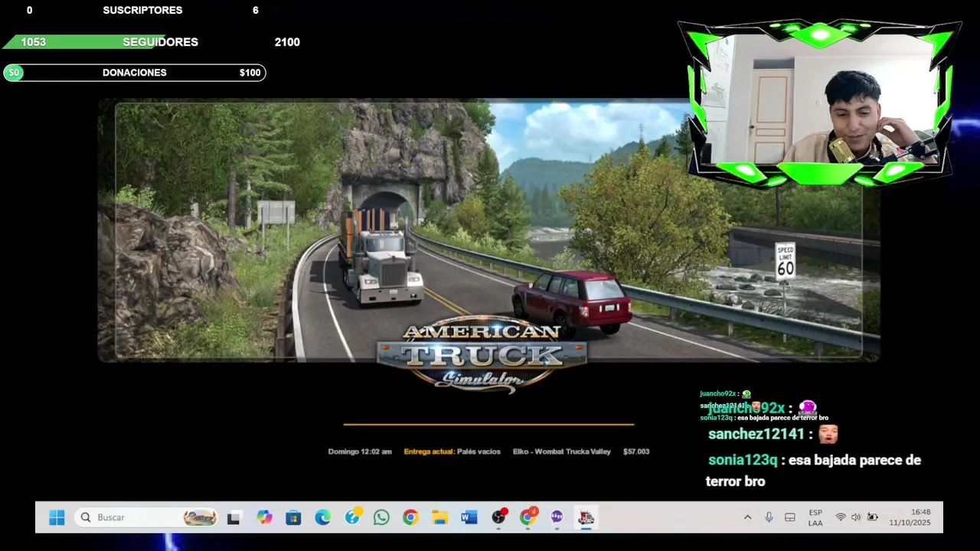Open Microsoft Store from the taskbar
Image resolution: width=980 pixels, height=551 pixels.
pyautogui.click(x=293, y=518)
